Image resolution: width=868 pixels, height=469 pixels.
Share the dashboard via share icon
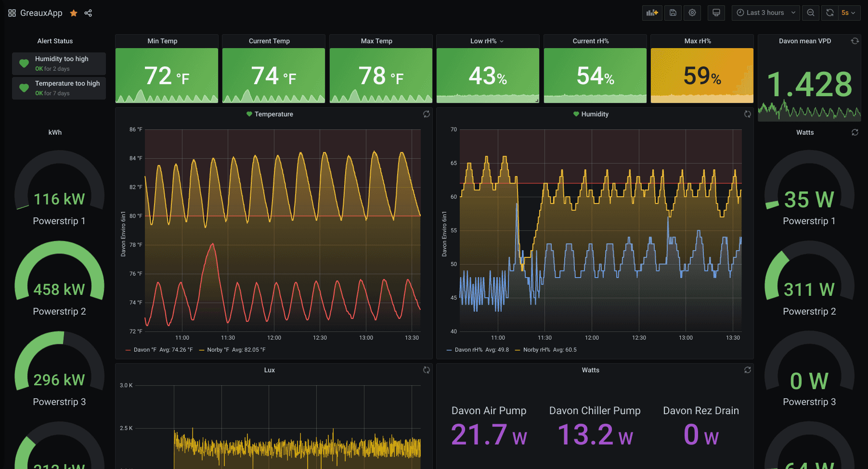pos(88,13)
